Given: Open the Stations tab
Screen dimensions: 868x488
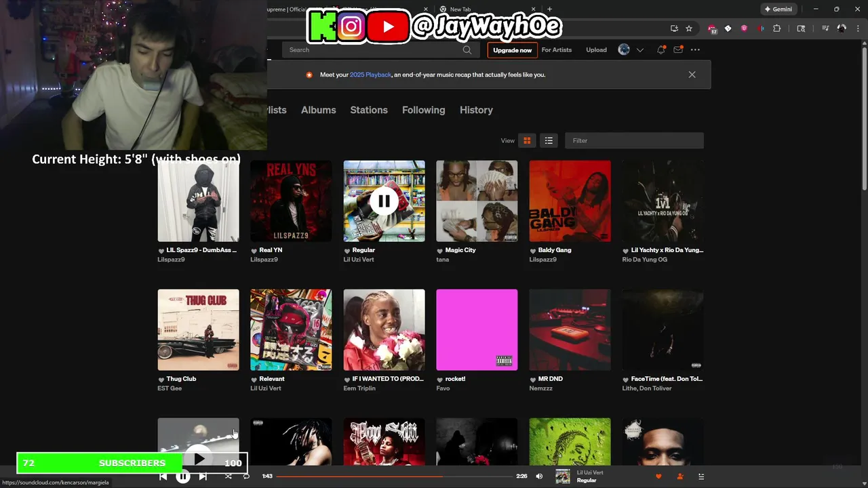Looking at the screenshot, I should (x=369, y=110).
